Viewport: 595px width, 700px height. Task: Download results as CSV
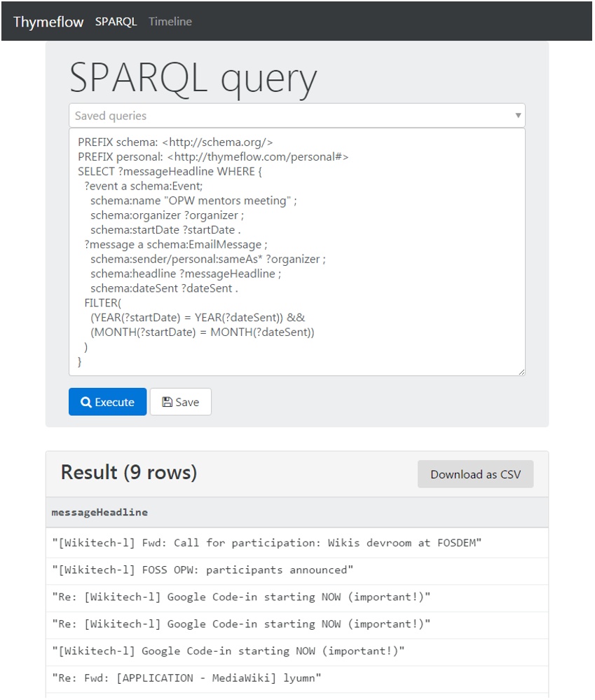[x=474, y=474]
